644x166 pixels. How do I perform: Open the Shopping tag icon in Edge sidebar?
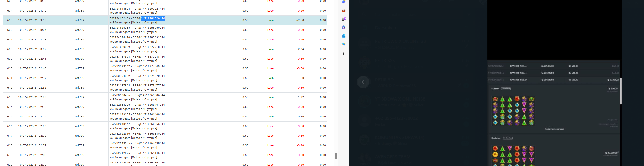coord(344,2)
